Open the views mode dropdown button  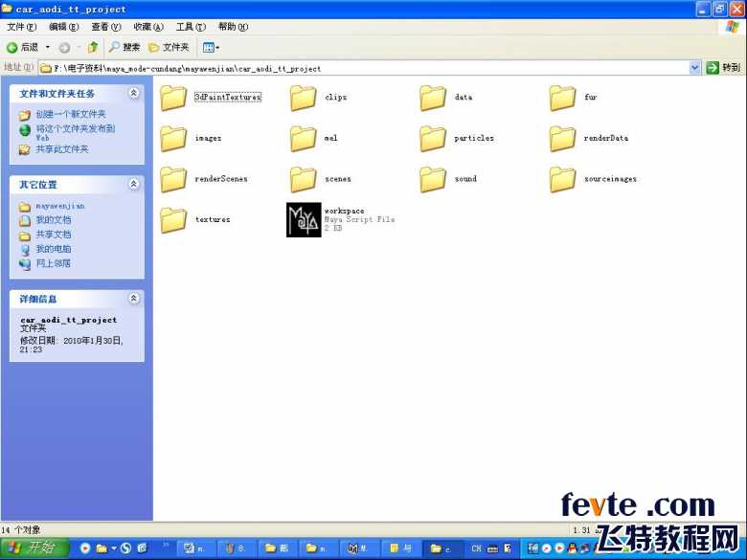tap(211, 47)
